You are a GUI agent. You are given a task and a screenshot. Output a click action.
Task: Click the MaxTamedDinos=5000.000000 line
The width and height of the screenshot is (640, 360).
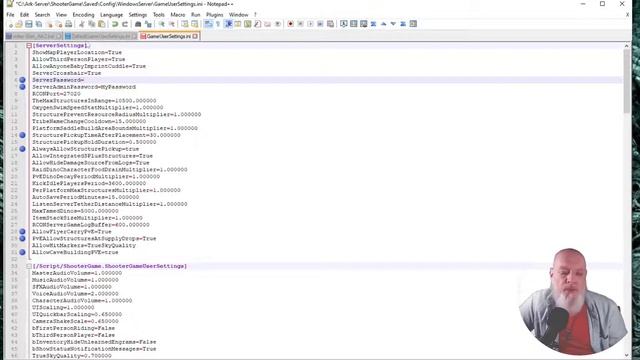point(75,211)
